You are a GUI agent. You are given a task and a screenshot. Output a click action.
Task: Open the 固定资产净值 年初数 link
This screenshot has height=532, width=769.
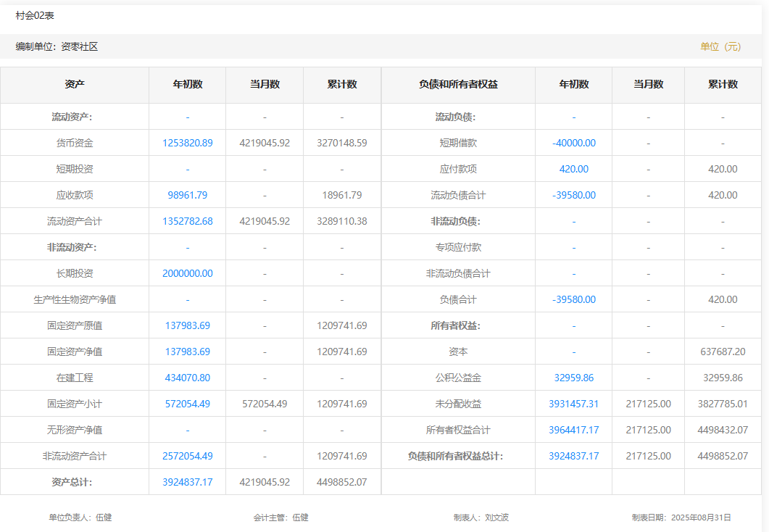(x=187, y=352)
